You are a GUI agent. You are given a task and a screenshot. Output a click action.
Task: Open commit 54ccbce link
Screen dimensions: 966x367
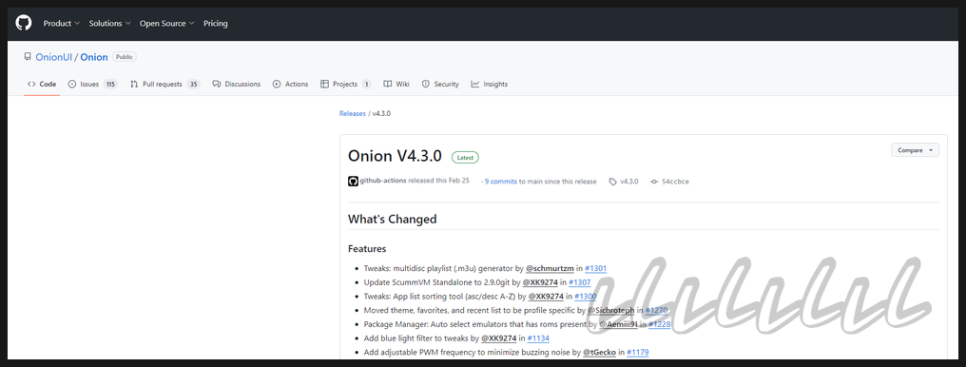(675, 182)
